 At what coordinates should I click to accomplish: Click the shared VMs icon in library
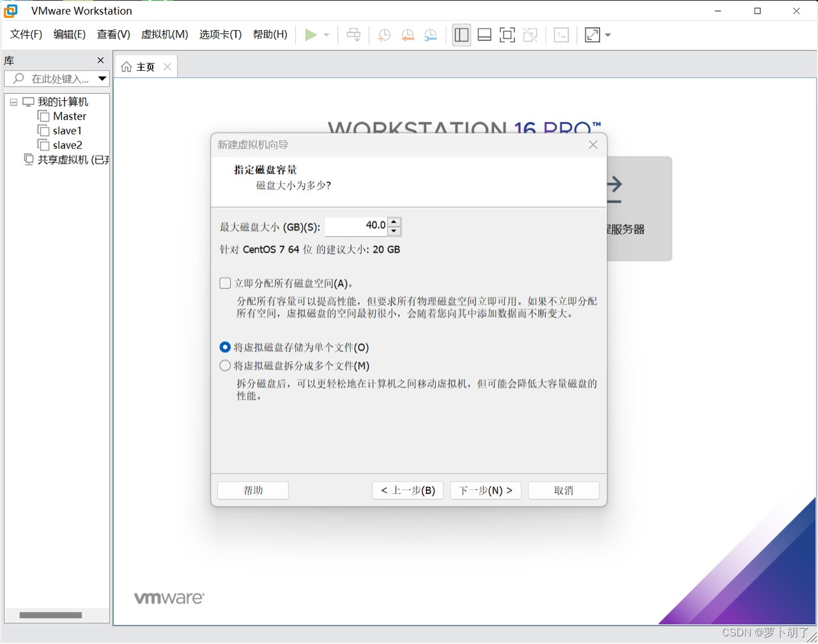tap(29, 160)
